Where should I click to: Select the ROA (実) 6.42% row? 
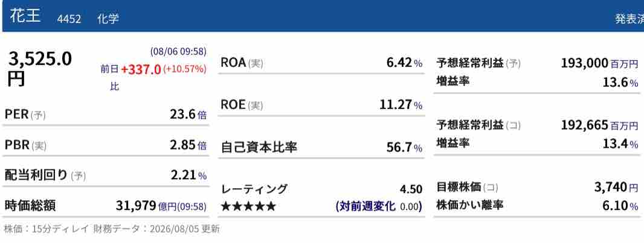[321, 63]
